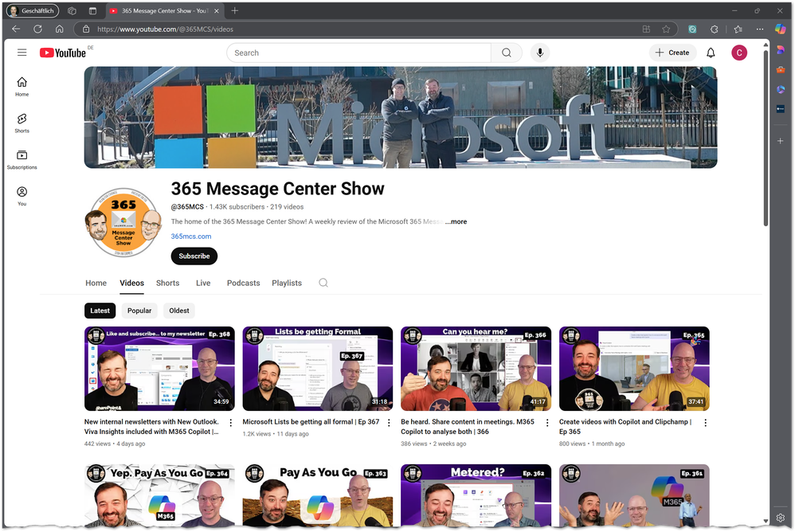Open Shorts in the left sidebar
Screen dimensions: 795x532
tap(22, 123)
